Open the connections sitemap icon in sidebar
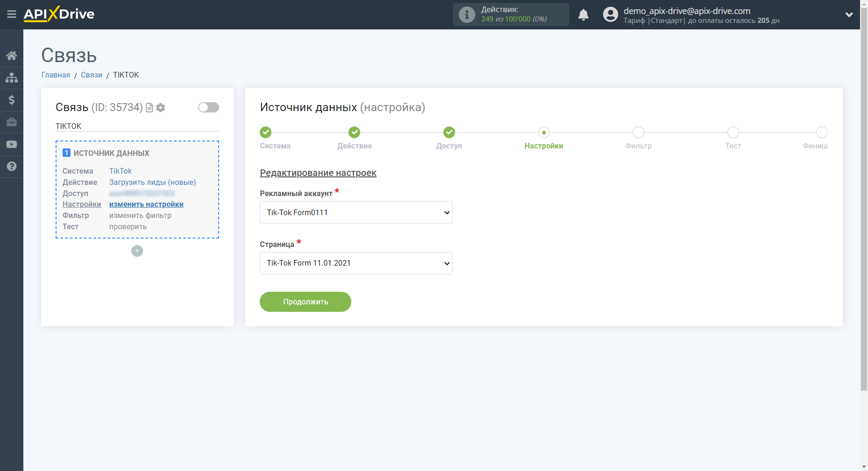The width and height of the screenshot is (868, 471). pos(12,77)
